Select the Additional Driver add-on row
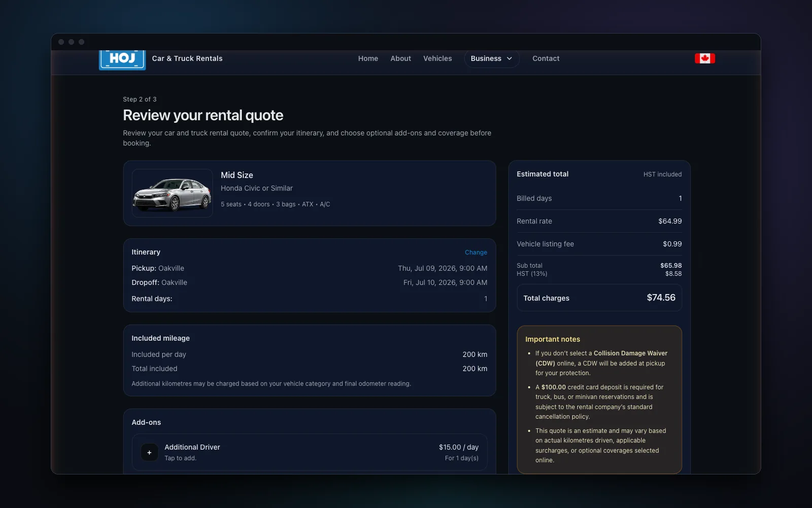Screen dimensions: 812x508 pos(310,452)
